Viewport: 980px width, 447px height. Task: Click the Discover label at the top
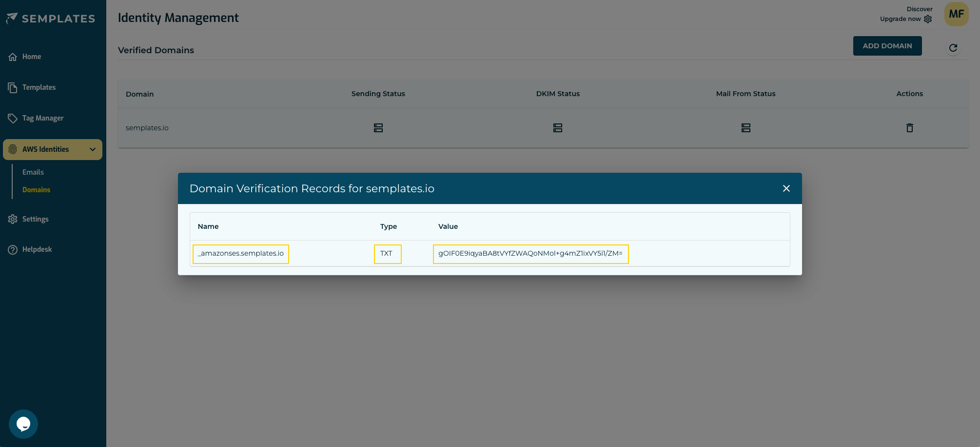click(920, 9)
